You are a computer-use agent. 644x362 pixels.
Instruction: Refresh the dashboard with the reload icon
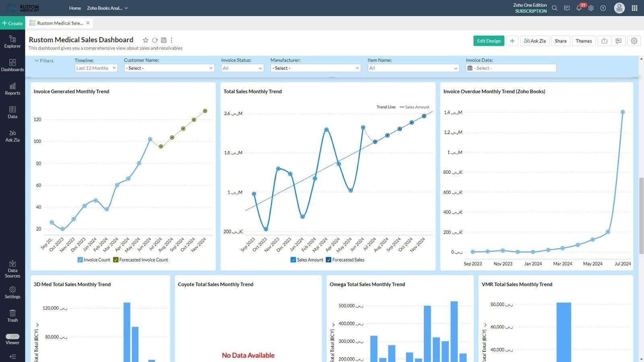(x=155, y=40)
